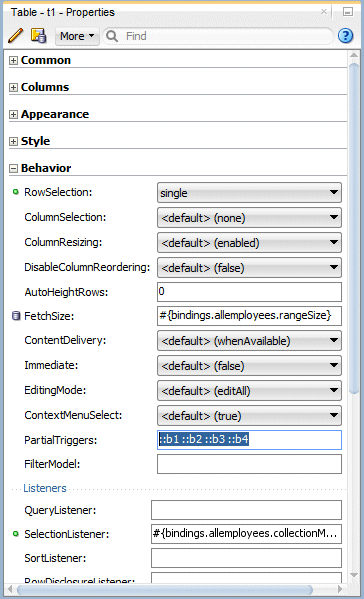Viewport: 364px width, 599px height.
Task: Open the Immediate dropdown
Action: [249, 366]
